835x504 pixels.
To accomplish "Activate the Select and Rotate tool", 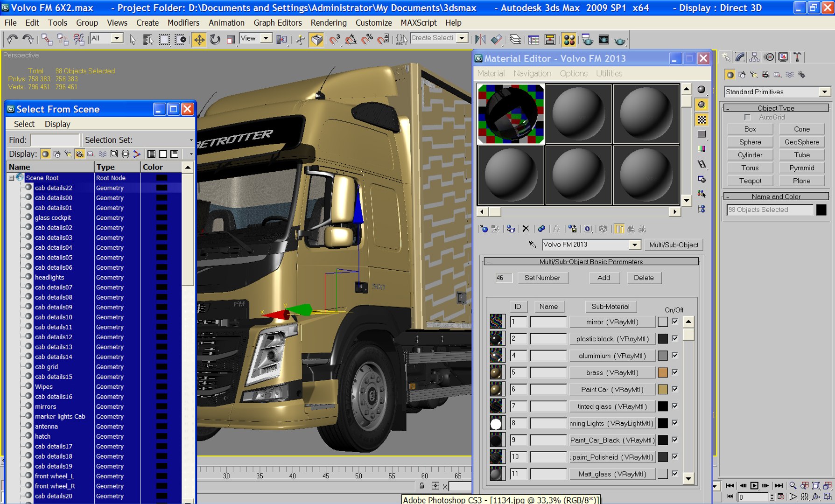I will (x=215, y=40).
